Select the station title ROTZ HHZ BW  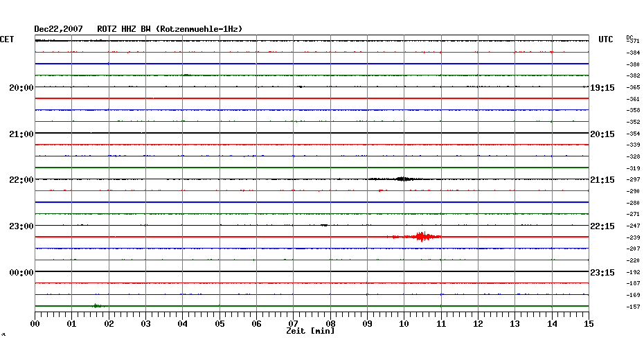[125, 29]
